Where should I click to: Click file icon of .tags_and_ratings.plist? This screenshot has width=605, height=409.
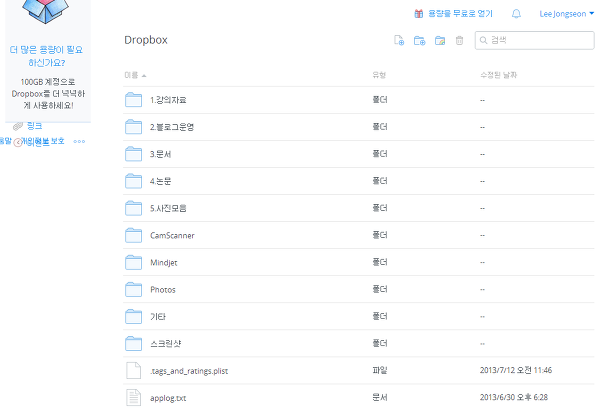(x=134, y=370)
